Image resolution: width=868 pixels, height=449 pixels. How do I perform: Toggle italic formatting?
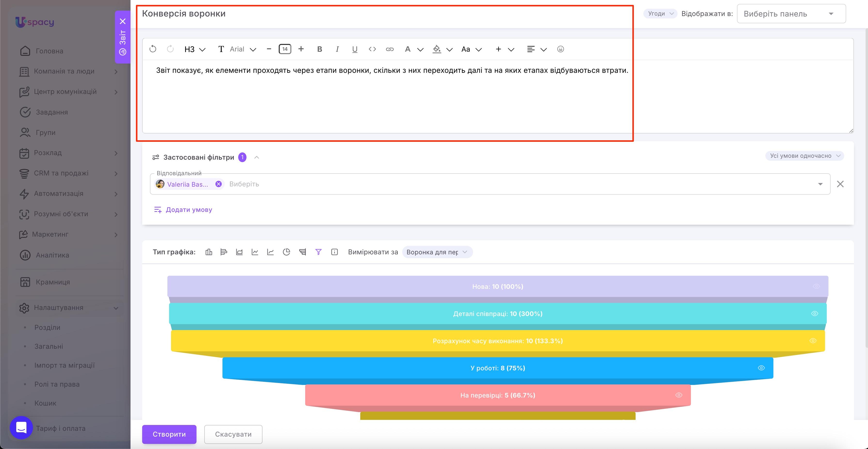coord(337,49)
